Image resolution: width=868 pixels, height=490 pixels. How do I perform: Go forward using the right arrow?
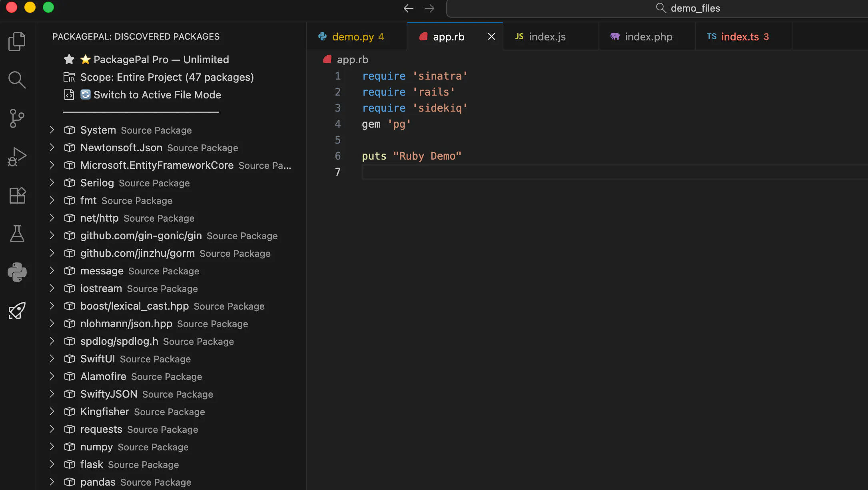(429, 8)
